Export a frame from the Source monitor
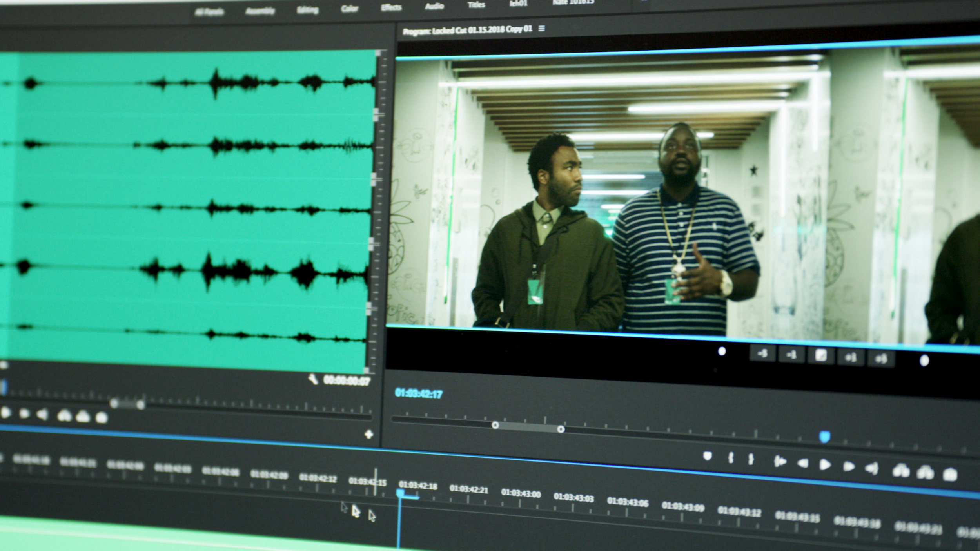The width and height of the screenshot is (980, 551). (102, 417)
